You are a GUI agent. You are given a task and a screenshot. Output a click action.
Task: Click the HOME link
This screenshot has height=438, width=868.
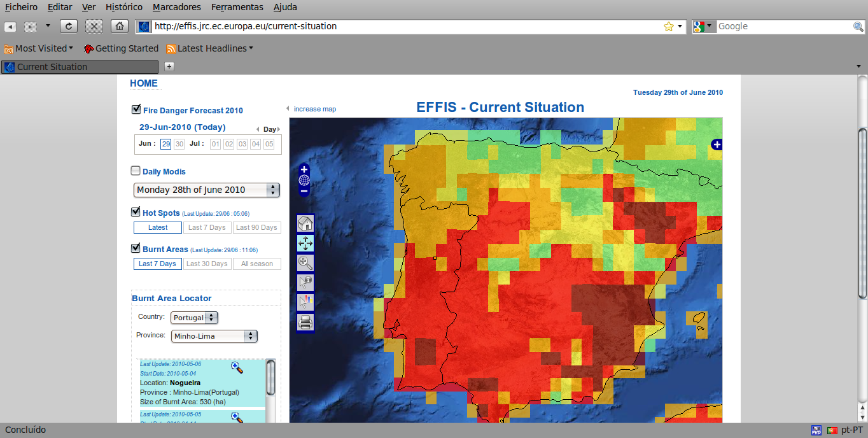click(144, 83)
